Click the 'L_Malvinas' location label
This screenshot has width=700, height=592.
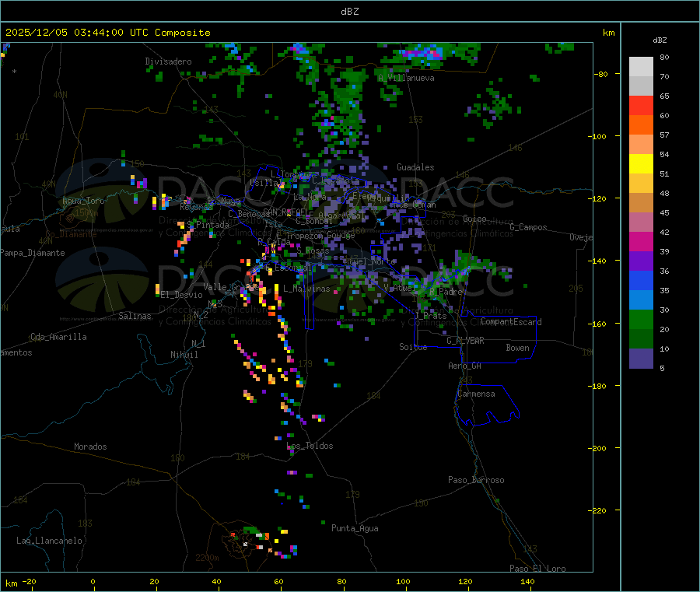306,289
